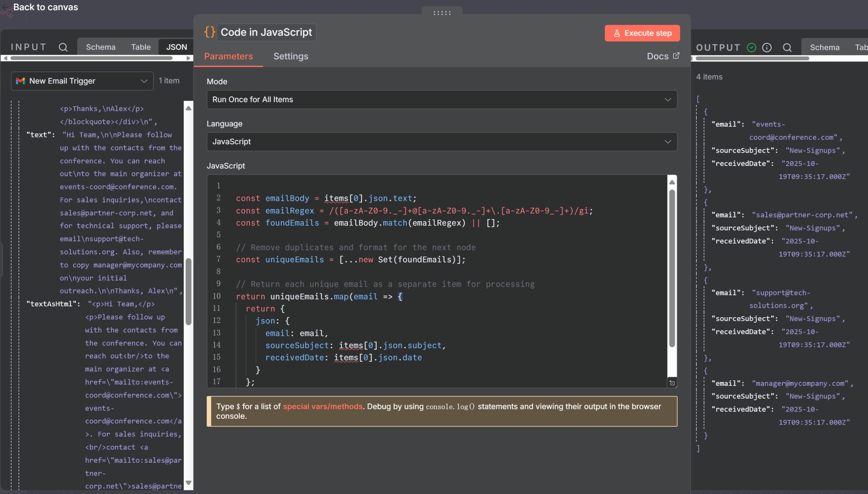
Task: Open the Mode dropdown Run Once for All Items
Action: pos(441,99)
